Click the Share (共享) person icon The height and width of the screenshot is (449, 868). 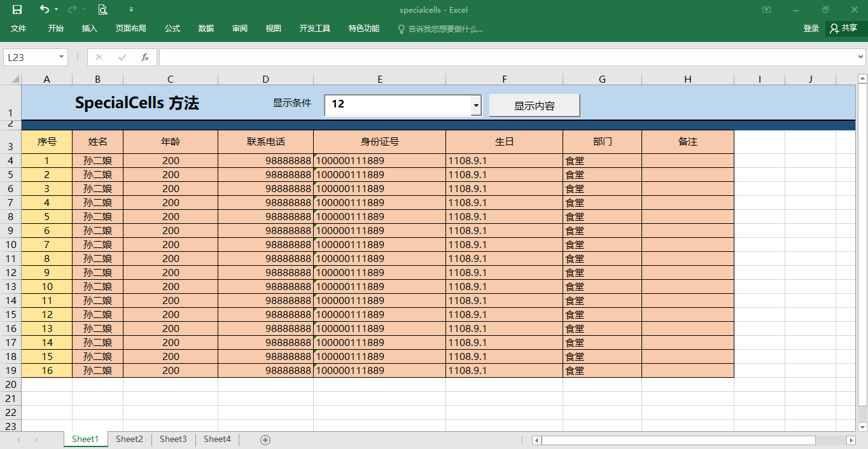tap(834, 29)
